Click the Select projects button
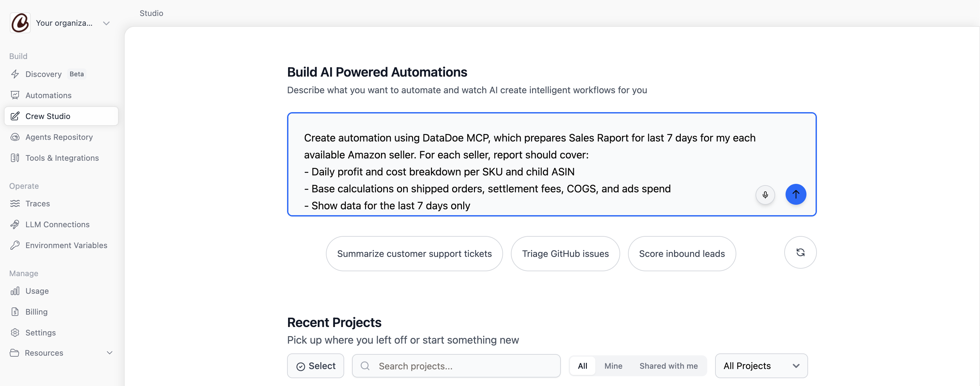 (316, 366)
